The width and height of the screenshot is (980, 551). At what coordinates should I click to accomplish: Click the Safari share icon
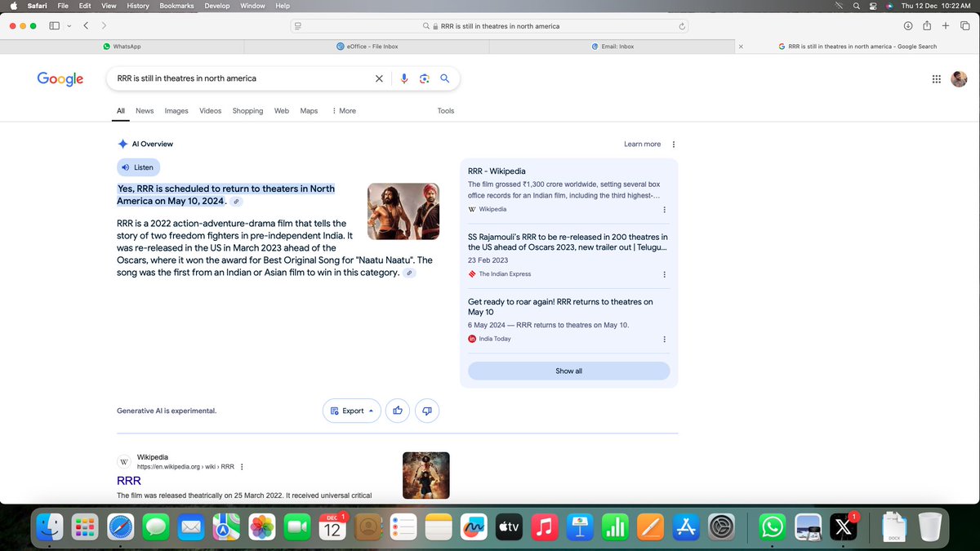pos(926,25)
